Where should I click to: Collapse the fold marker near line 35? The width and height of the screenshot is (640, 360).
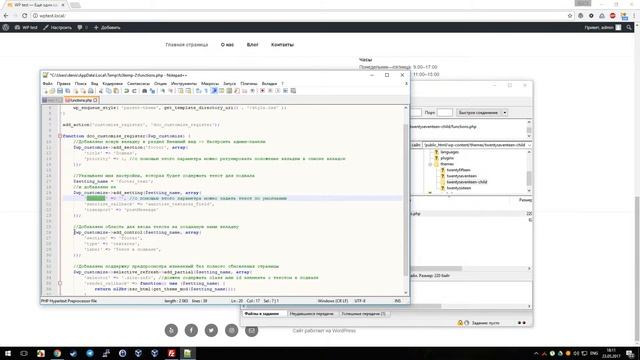(x=60, y=283)
